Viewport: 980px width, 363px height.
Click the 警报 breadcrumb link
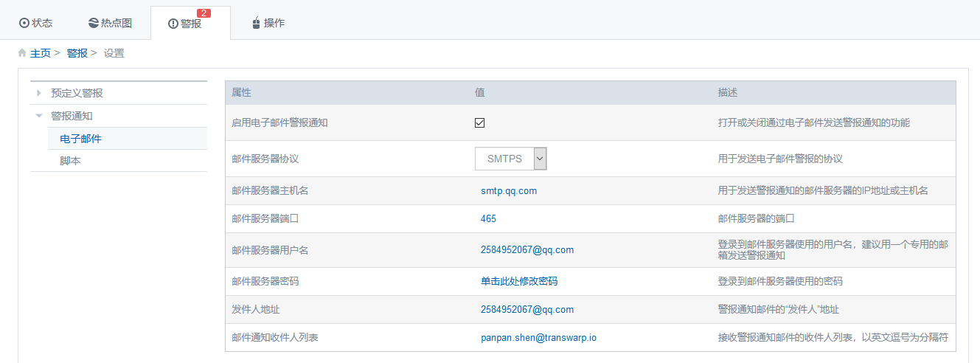tap(77, 53)
